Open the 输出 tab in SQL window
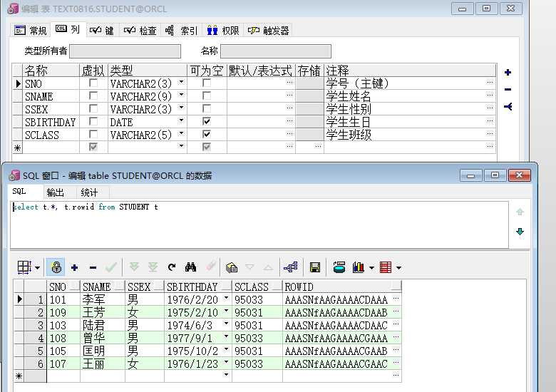The width and height of the screenshot is (556, 392). coord(56,192)
